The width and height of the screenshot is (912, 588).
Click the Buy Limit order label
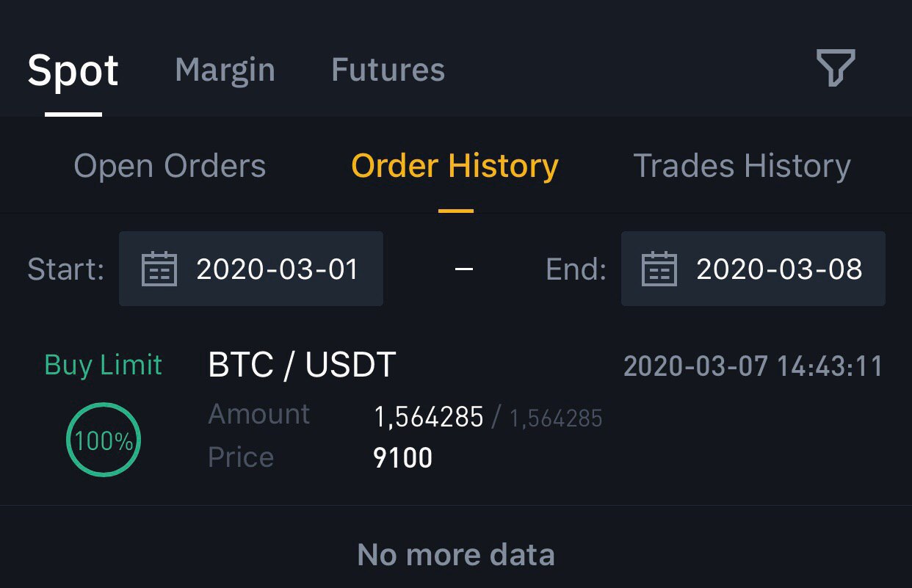tap(104, 365)
